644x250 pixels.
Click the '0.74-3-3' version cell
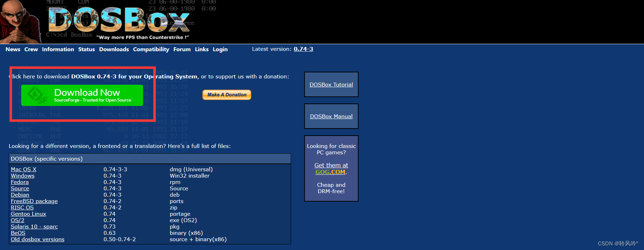pos(115,169)
